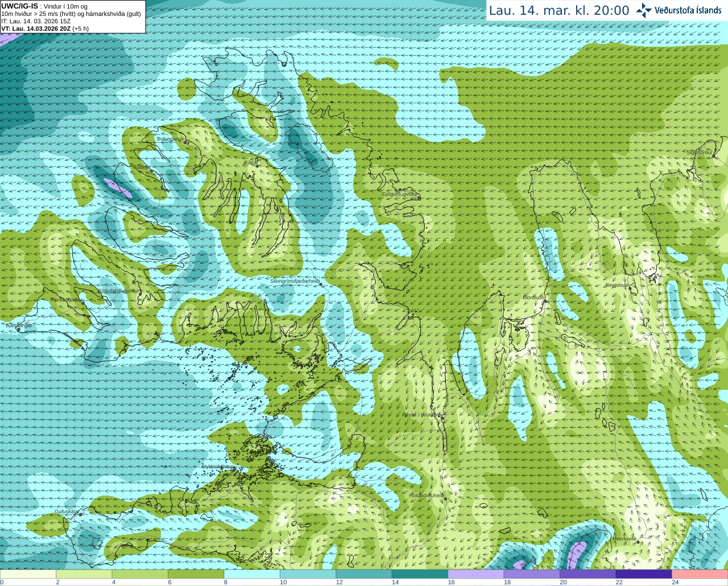Viewport: 728px width, 586px height.
Task: Click the Blönduós station label
Action: coord(533,298)
